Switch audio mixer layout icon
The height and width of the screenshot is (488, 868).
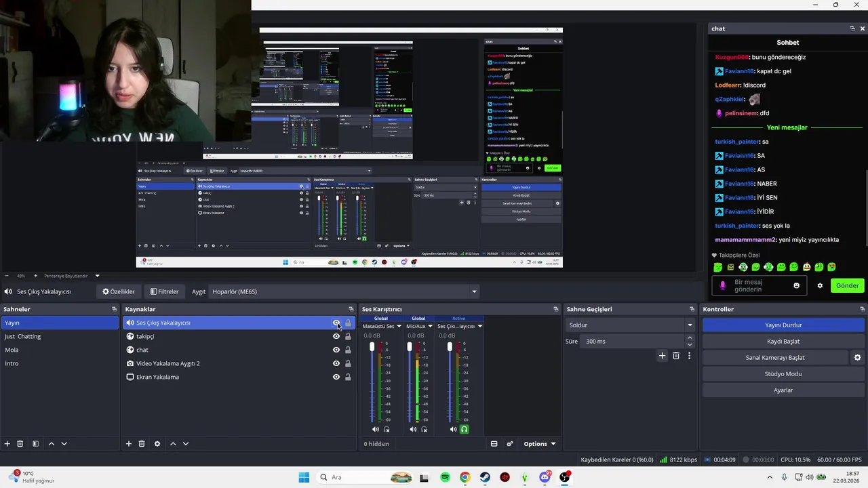[x=494, y=444]
